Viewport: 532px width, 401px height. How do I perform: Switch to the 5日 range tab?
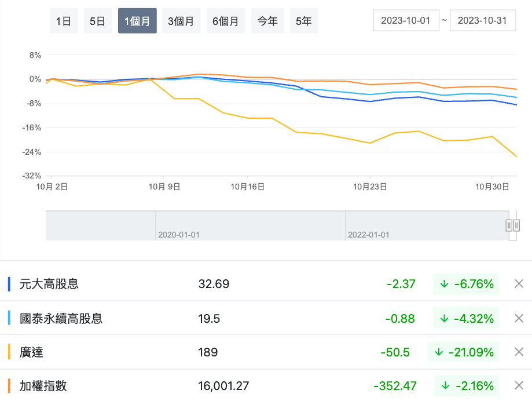[97, 21]
